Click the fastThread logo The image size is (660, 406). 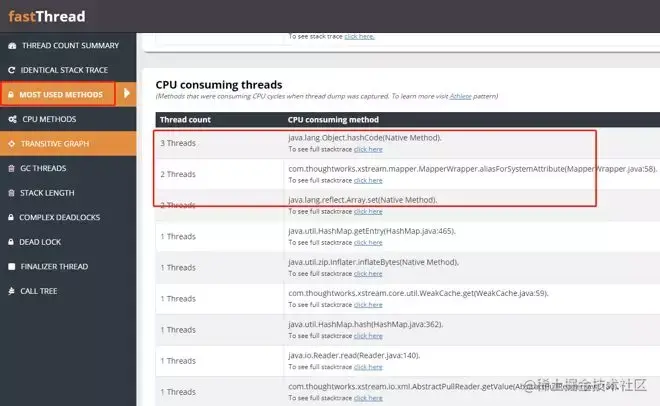pos(47,16)
